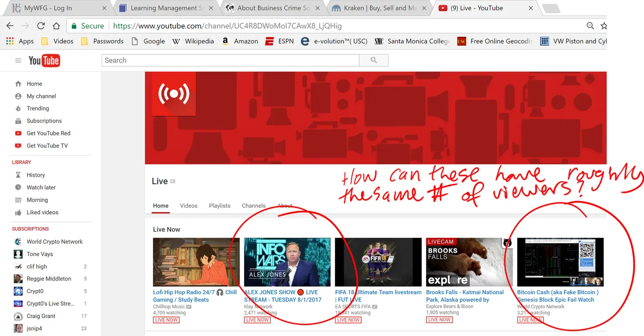Open the Brooks Falls bear cam thumbnail

pos(469,262)
